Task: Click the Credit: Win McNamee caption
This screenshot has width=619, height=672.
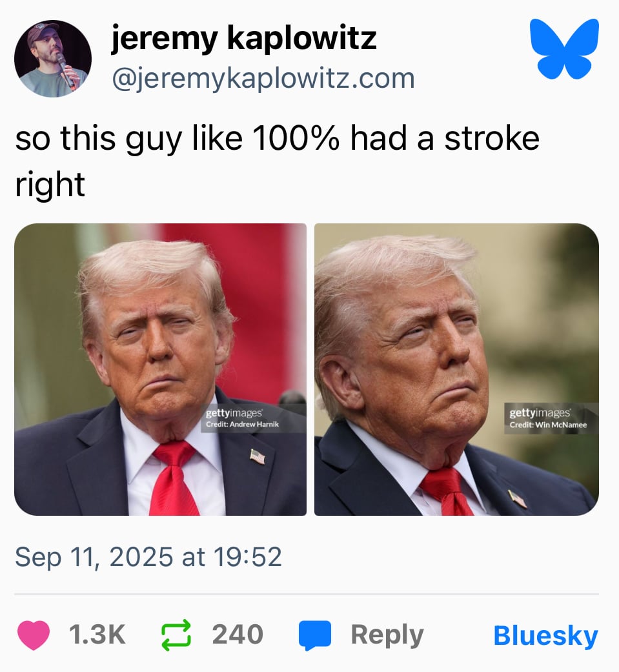Action: pyautogui.click(x=548, y=425)
